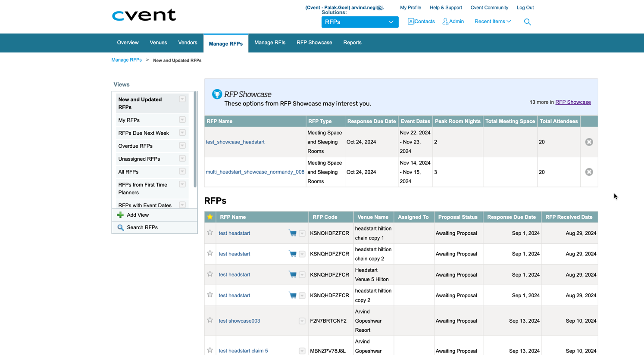Follow the Manage RFPs breadcrumb link
This screenshot has height=355, width=644.
(x=126, y=60)
